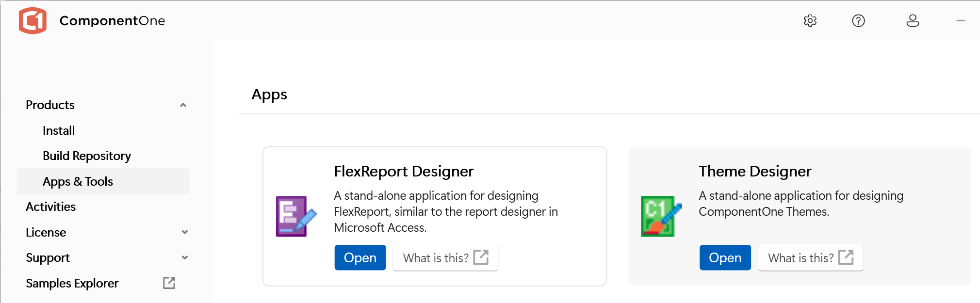Click the Theme Designer app icon
The width and height of the screenshot is (980, 303).
(661, 216)
